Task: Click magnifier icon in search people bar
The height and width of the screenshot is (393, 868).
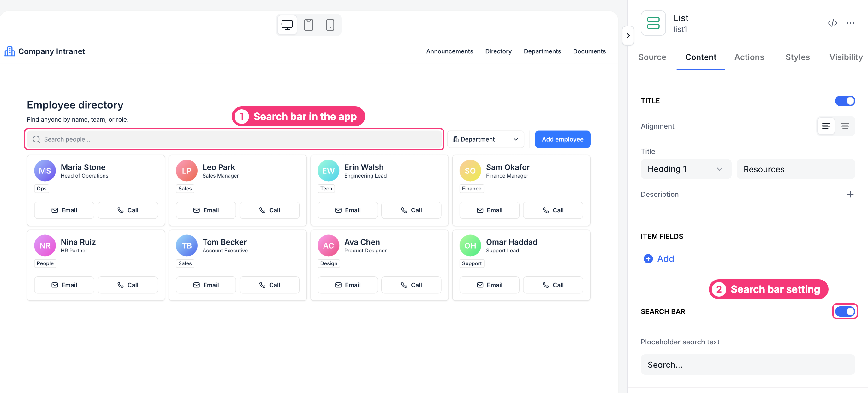Action: [36, 139]
